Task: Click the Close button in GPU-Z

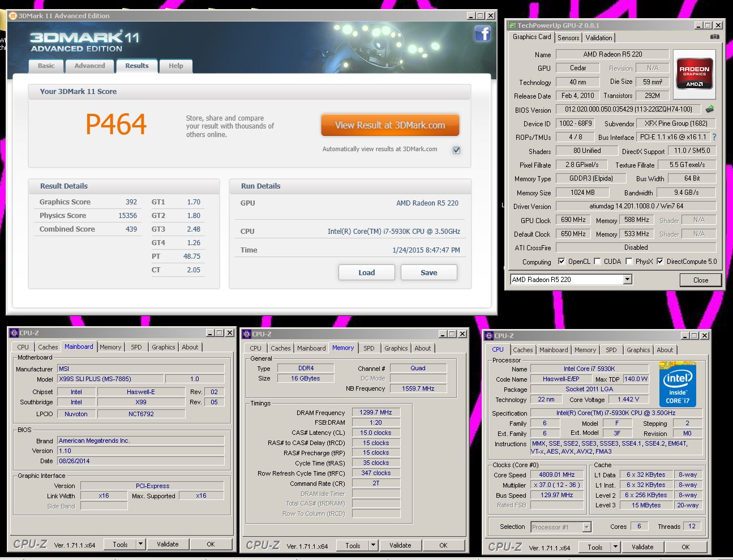Action: pyautogui.click(x=700, y=280)
